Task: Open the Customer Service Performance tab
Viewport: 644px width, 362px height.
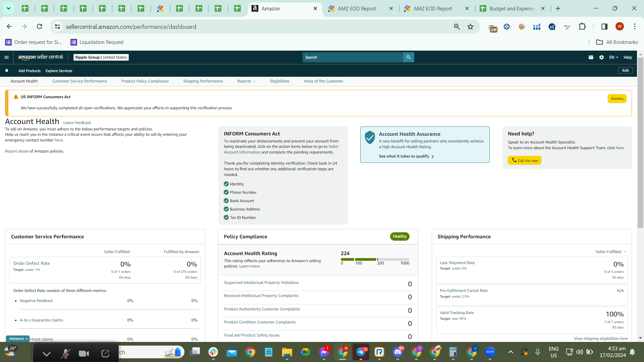Action: [79, 81]
